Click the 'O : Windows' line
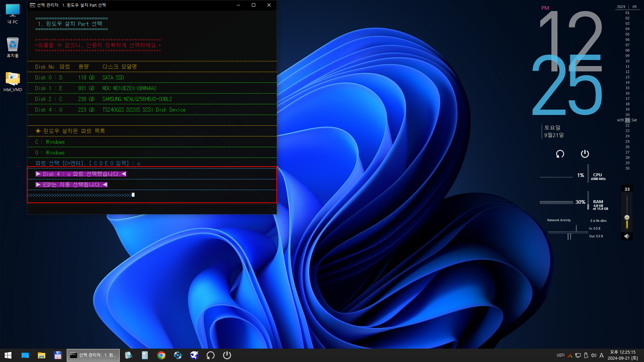The image size is (644, 362). tap(50, 153)
